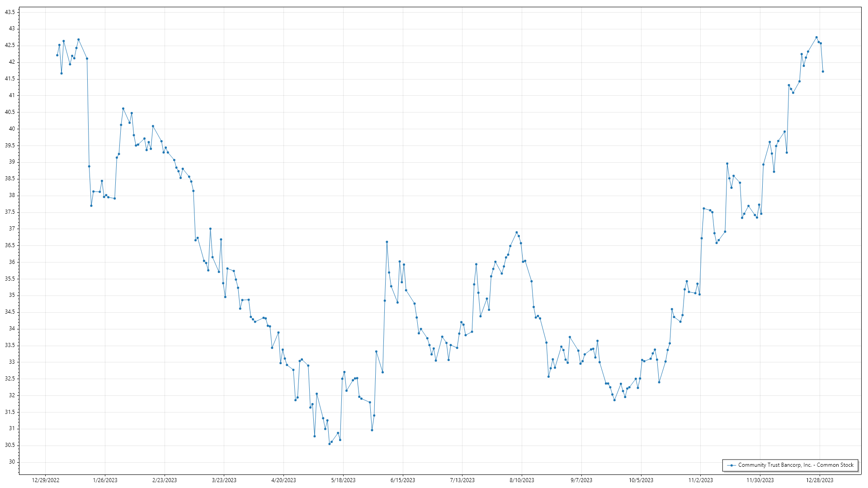
Task: Click the August peak data point near 37
Action: pos(517,233)
